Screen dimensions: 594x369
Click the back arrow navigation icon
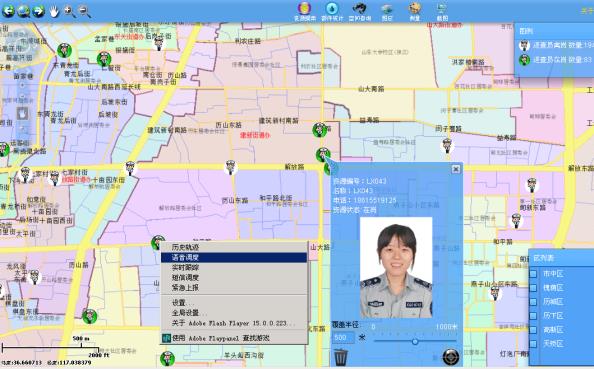coord(8,11)
